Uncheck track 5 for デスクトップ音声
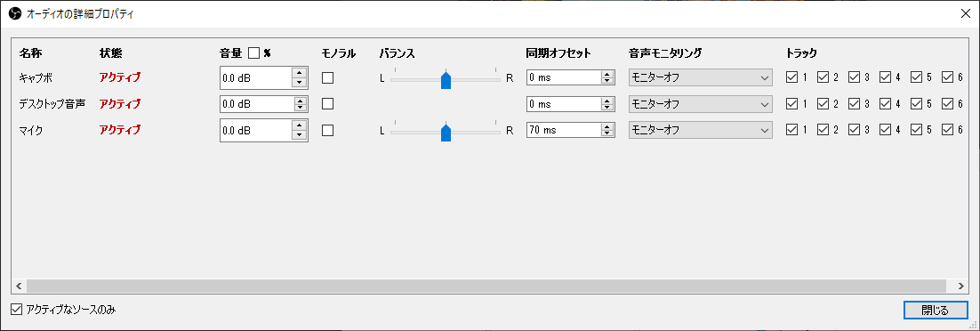This screenshot has height=331, width=980. tap(917, 104)
